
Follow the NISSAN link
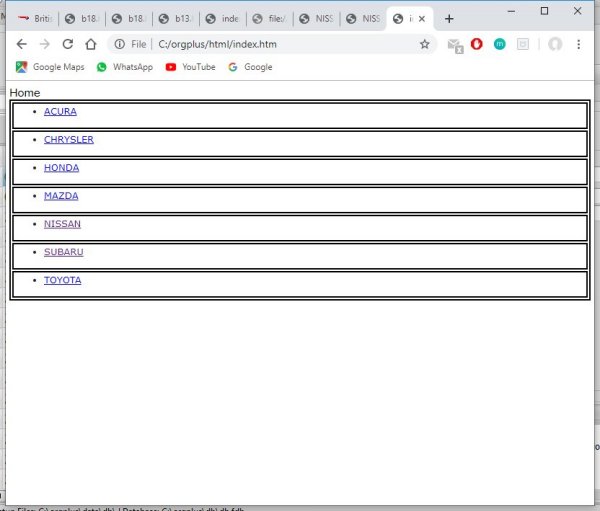pos(62,224)
